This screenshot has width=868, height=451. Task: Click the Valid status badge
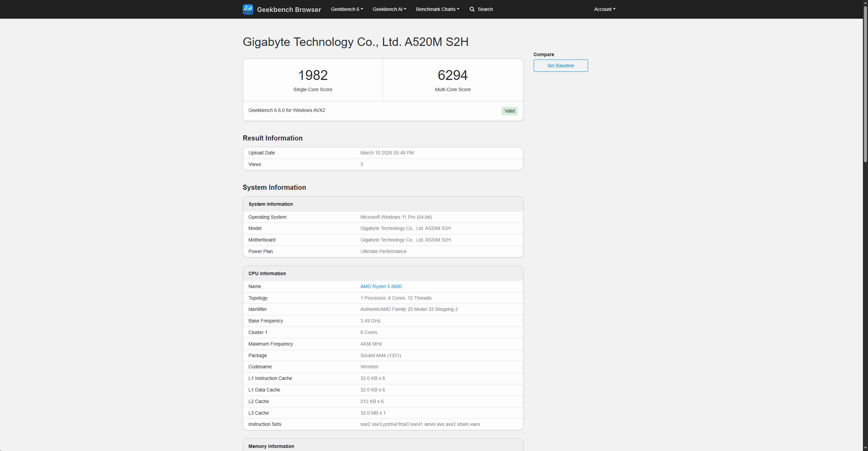coord(509,111)
